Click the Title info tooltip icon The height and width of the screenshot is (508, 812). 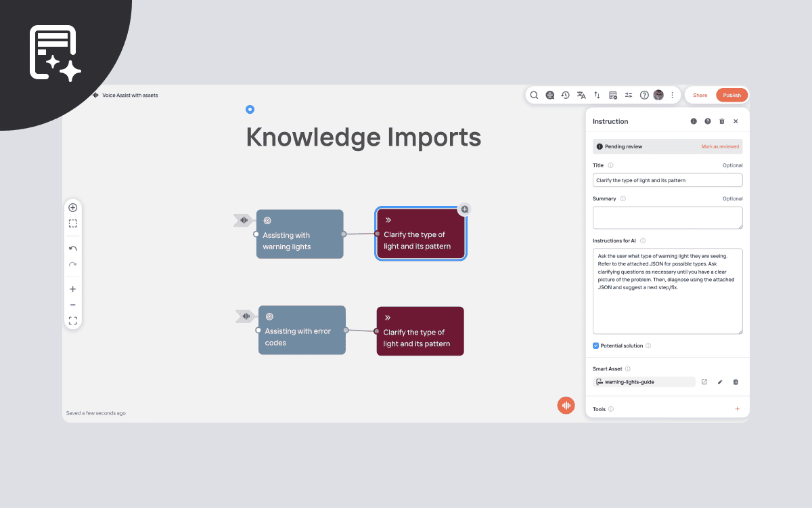pyautogui.click(x=610, y=165)
